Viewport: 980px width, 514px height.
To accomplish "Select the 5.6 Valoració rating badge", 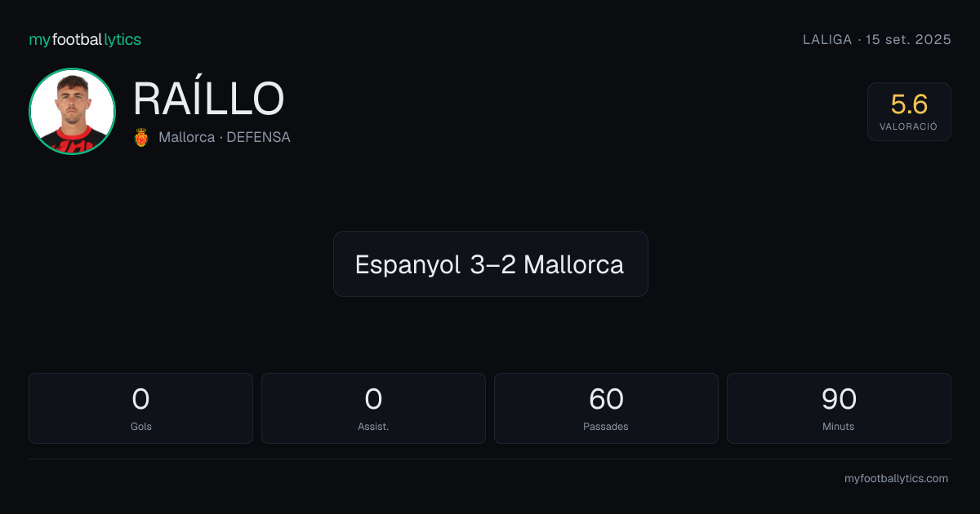I will (x=909, y=112).
